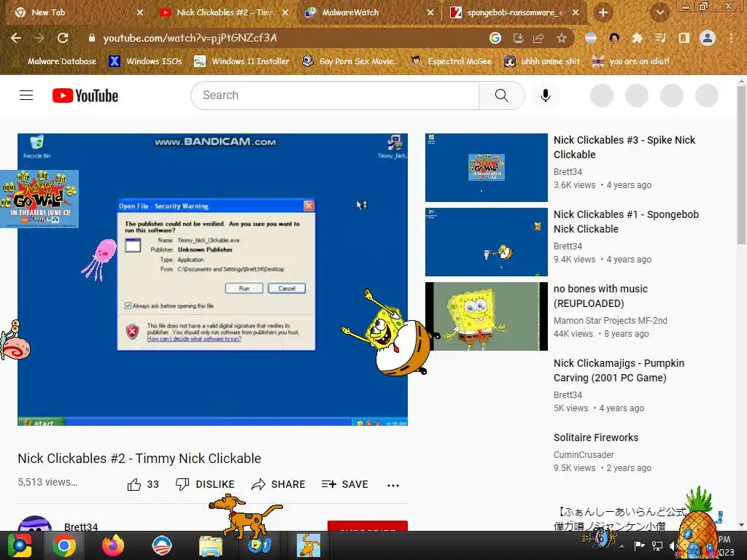Click the Google icon in the address bar
This screenshot has width=747, height=560.
495,38
